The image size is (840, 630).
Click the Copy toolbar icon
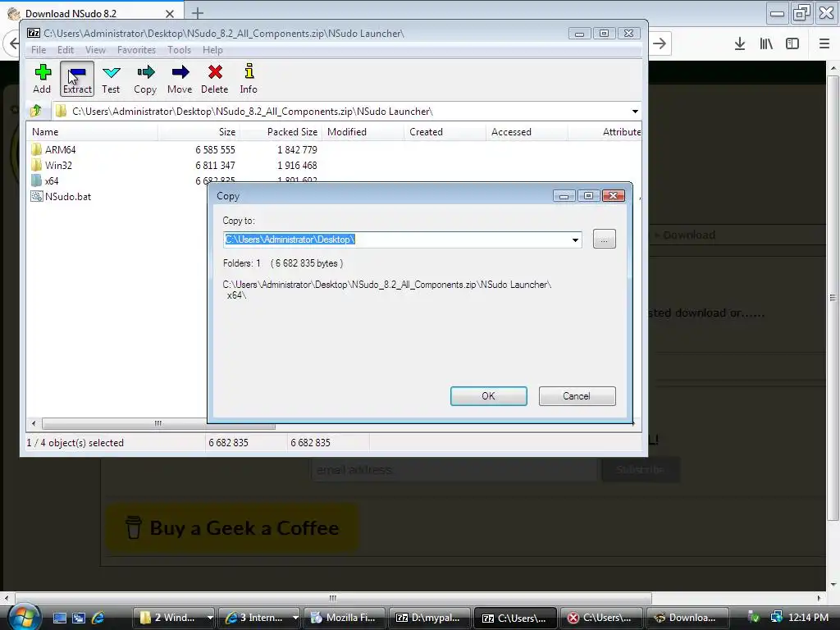point(145,79)
